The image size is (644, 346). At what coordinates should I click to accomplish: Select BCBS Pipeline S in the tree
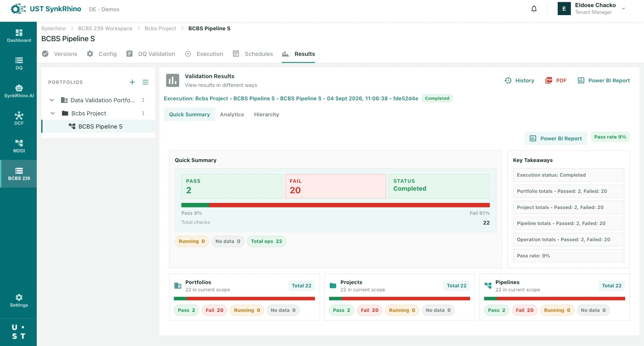pyautogui.click(x=99, y=126)
